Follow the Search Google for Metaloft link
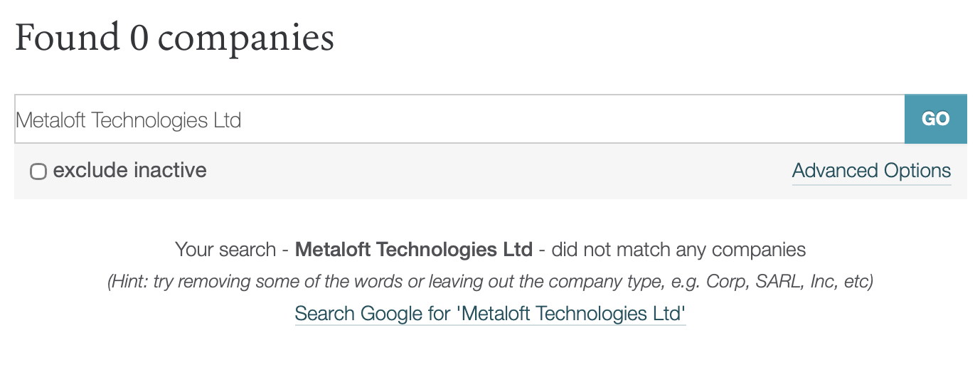 point(490,314)
